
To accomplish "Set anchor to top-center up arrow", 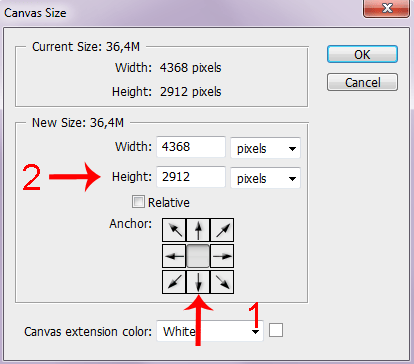I will (x=198, y=230).
